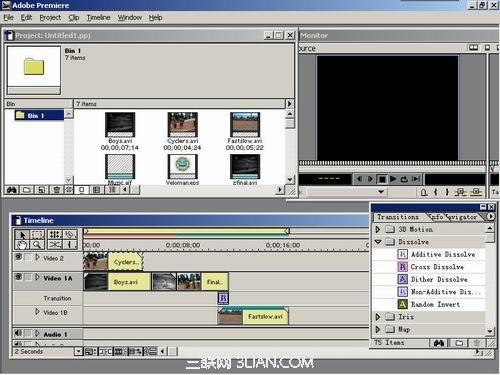Expand the Map transitions folder
This screenshot has height=375, width=500.
click(378, 330)
